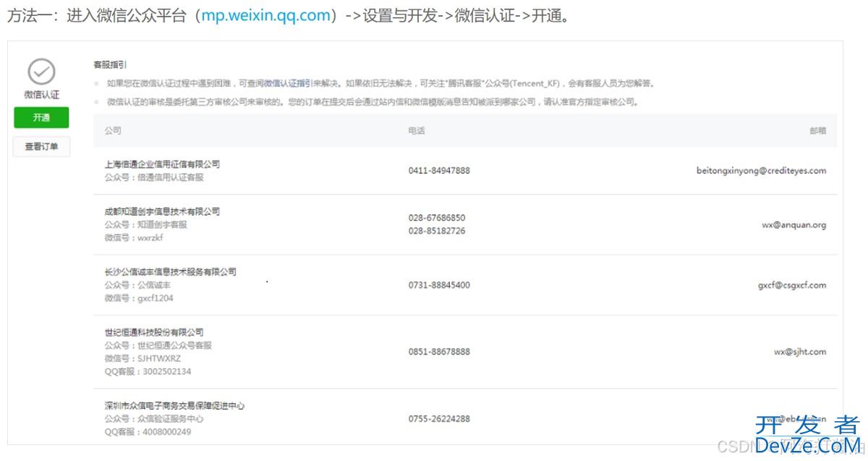Click the 邮箱 column header
Image resolution: width=868 pixels, height=461 pixels.
click(817, 131)
